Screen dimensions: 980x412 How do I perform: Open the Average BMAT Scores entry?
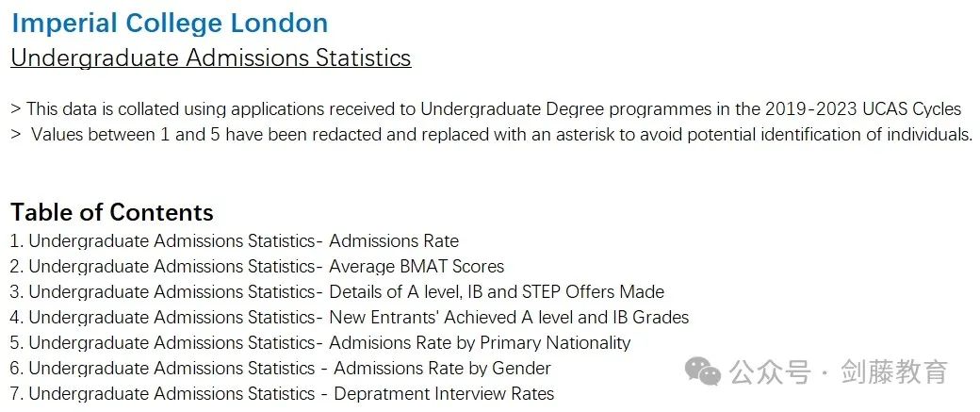[257, 266]
